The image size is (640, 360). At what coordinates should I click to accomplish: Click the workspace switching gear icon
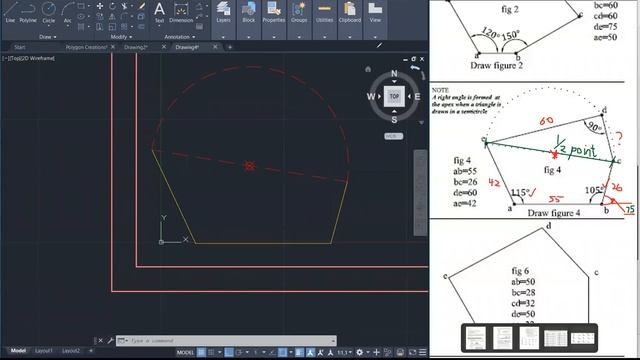359,352
